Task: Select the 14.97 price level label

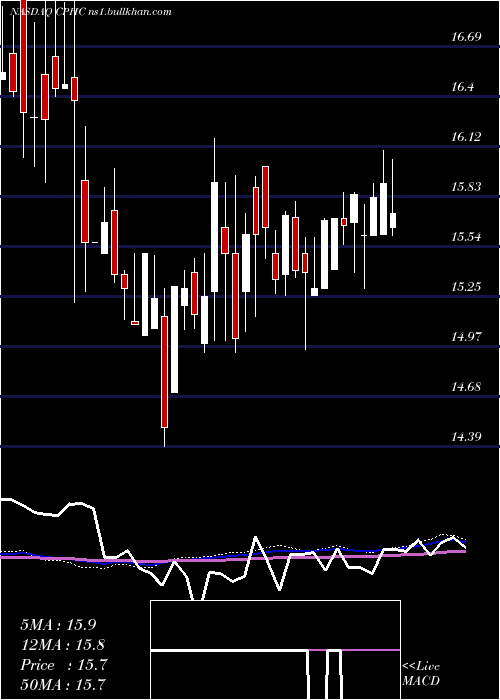Action: (466, 337)
